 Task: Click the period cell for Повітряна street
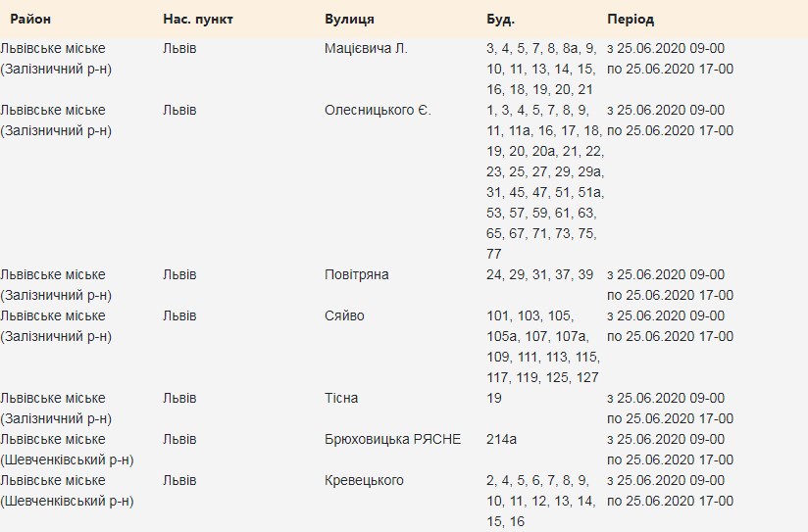pyautogui.click(x=670, y=284)
